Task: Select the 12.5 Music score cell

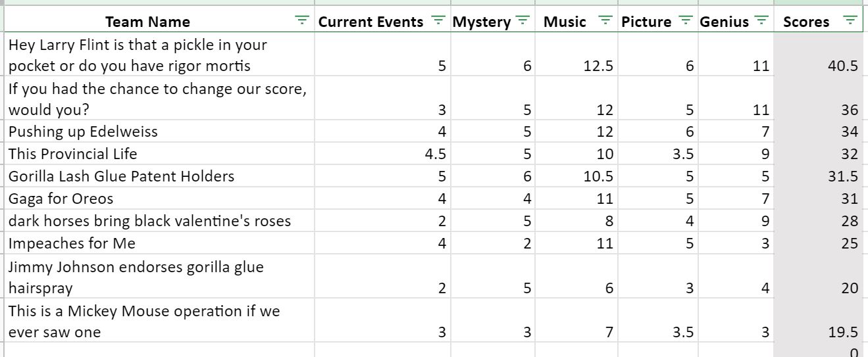Action: click(576, 55)
